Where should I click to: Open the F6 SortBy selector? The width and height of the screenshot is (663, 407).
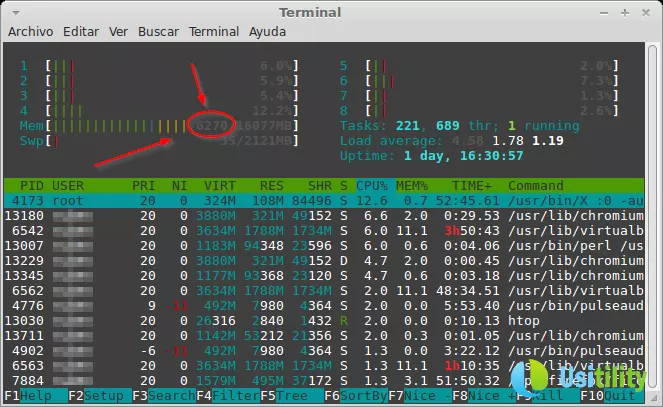click(354, 397)
